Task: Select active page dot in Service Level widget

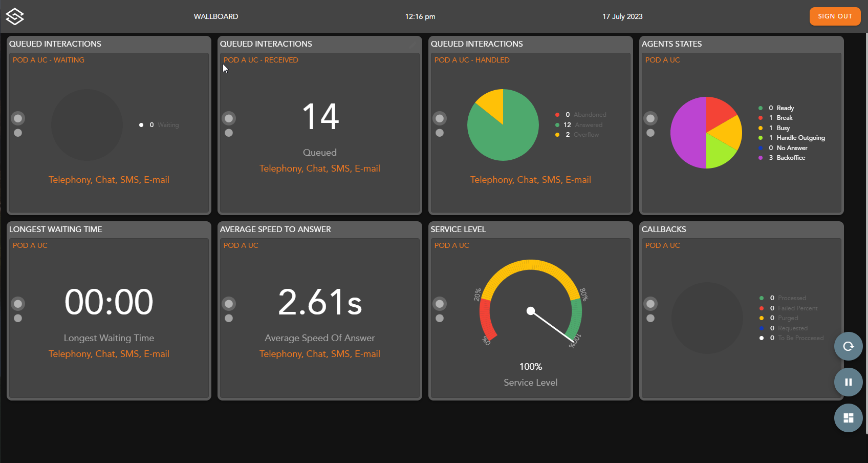Action: coord(440,304)
